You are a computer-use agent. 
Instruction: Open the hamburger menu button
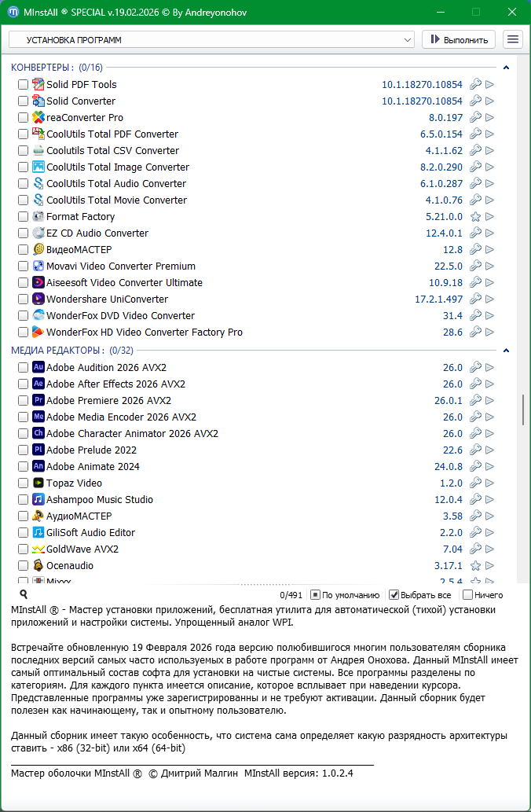[513, 39]
